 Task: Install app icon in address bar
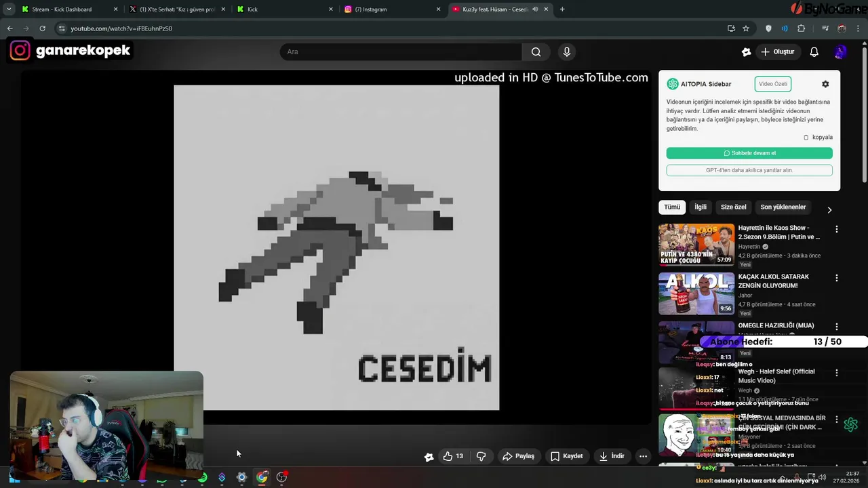pos(731,28)
